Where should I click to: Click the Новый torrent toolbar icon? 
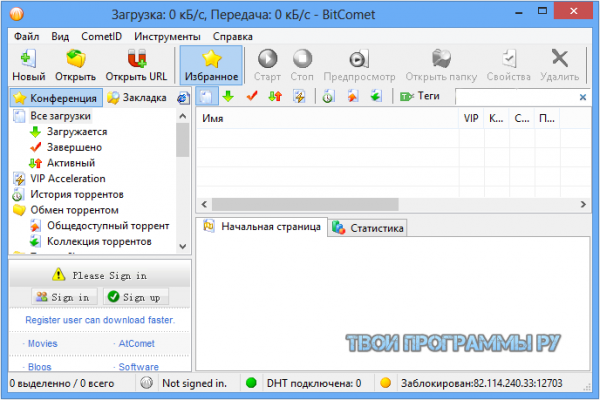tap(29, 59)
